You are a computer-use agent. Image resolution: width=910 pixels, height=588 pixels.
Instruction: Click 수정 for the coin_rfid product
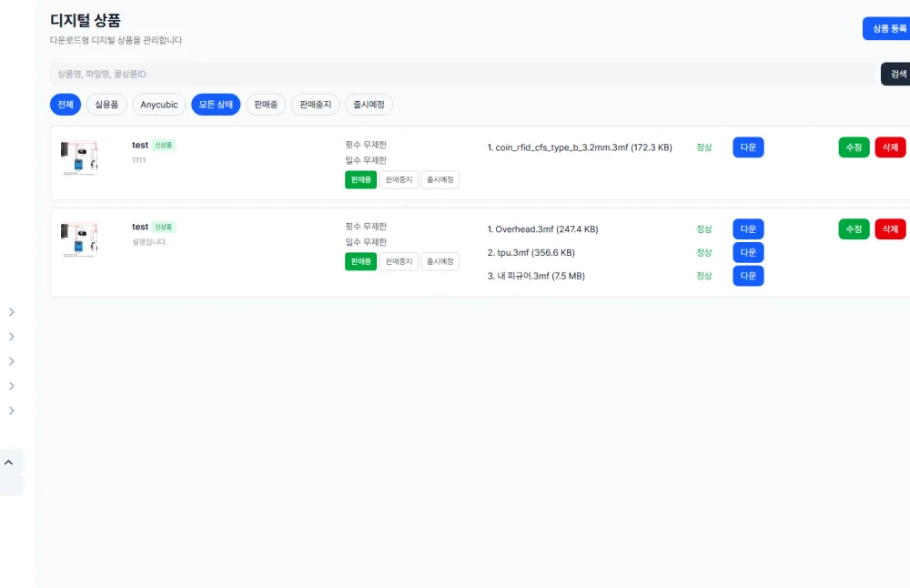854,147
